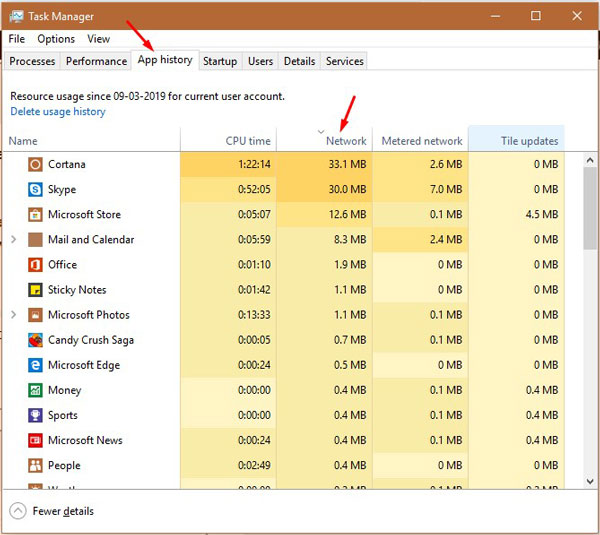Open the Options menu

(x=56, y=39)
